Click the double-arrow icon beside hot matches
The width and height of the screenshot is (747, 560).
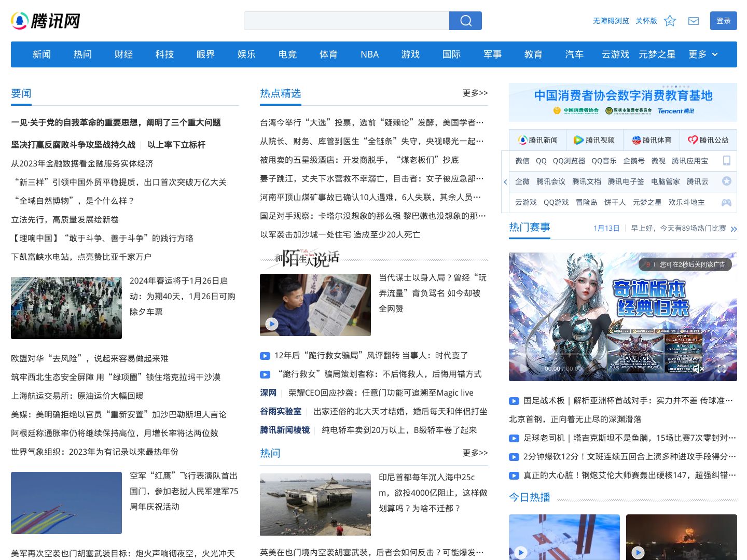pyautogui.click(x=734, y=229)
